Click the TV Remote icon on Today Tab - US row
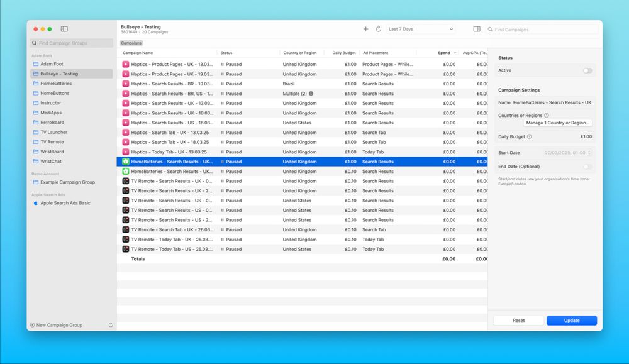The width and height of the screenshot is (629, 364). pyautogui.click(x=126, y=249)
